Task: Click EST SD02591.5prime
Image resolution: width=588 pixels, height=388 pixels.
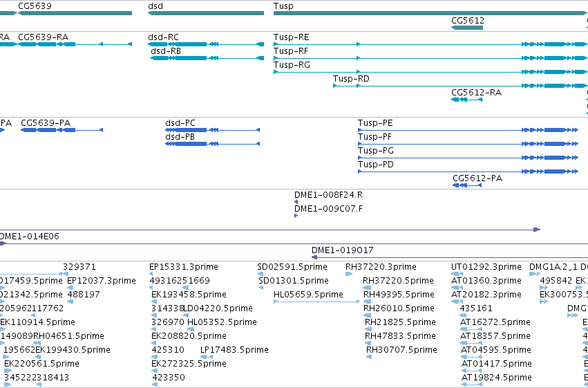Action: click(x=292, y=267)
